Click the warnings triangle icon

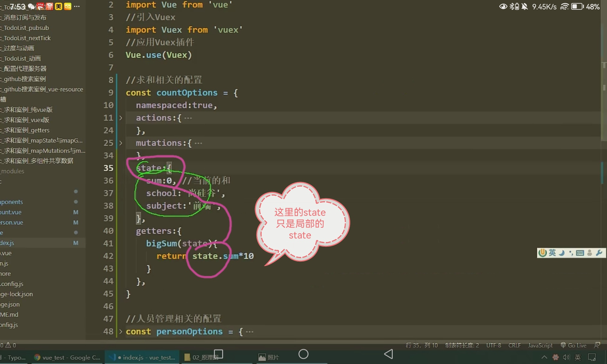[8, 345]
